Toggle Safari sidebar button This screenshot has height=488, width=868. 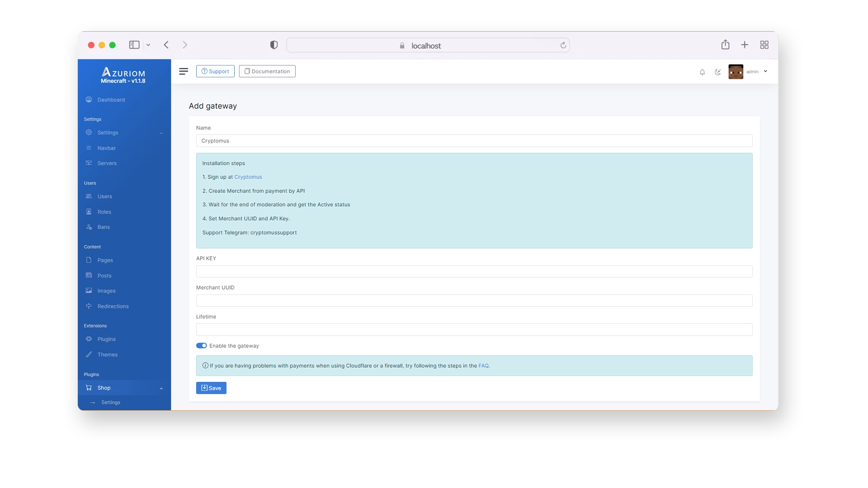[x=134, y=45]
